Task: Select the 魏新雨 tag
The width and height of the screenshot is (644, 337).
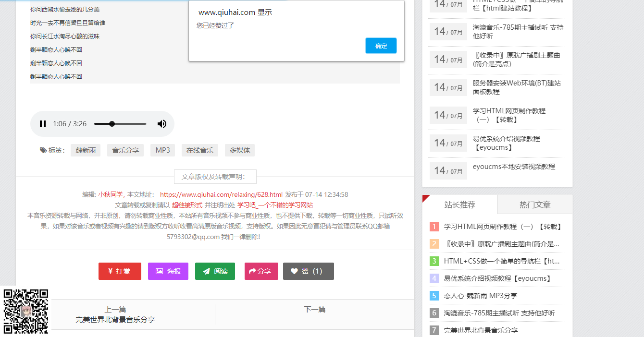Action: 85,150
